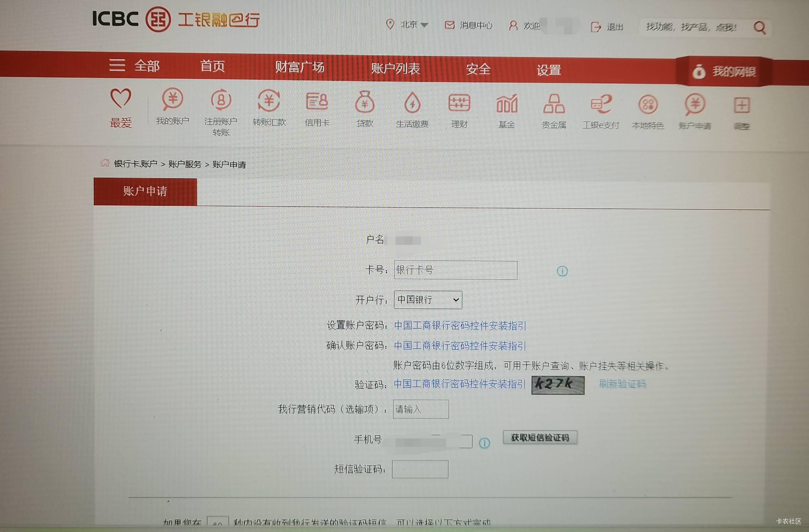Open 消息中心 messages
Viewport: 809px width, 532px height.
point(468,25)
